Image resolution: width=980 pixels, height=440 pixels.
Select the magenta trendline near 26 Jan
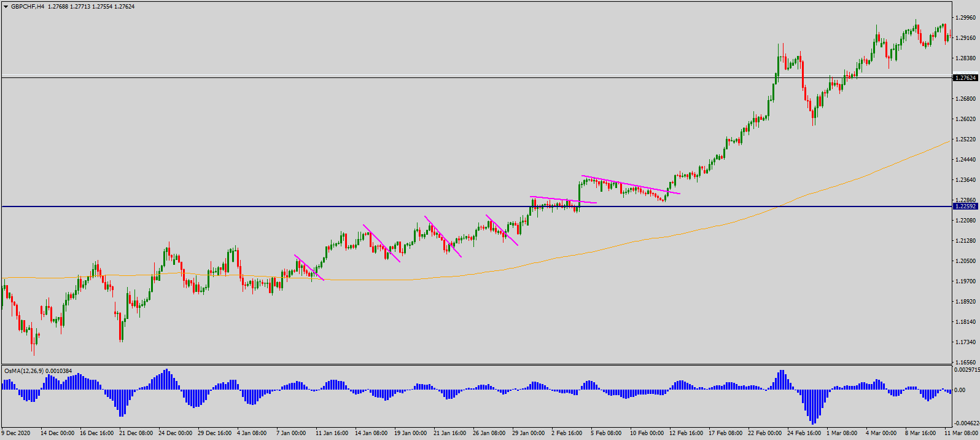[502, 230]
